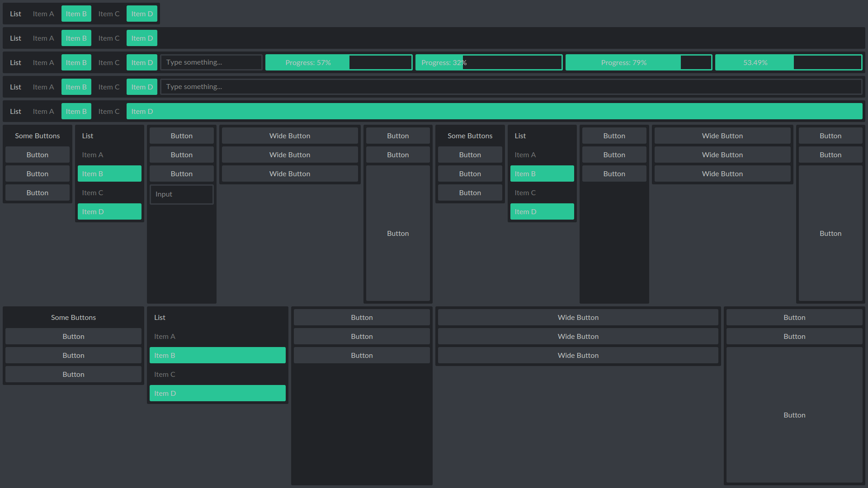Viewport: 868px width, 488px height.
Task: Click the 'Button' in lower-right corner
Action: coord(795,415)
